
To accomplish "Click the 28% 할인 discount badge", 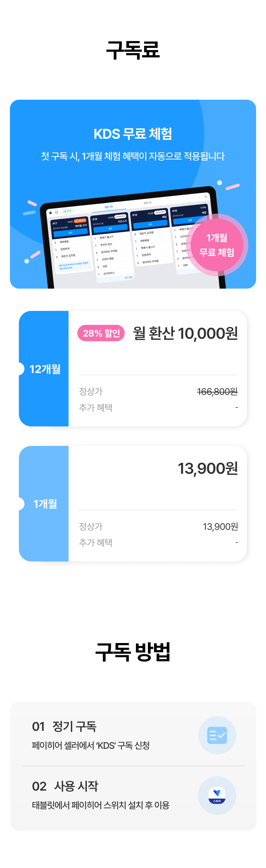I will point(101,333).
